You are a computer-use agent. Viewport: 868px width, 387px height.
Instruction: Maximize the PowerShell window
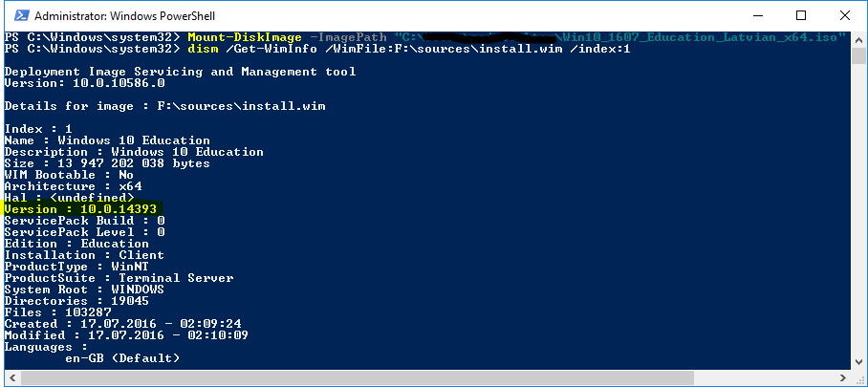pyautogui.click(x=796, y=16)
